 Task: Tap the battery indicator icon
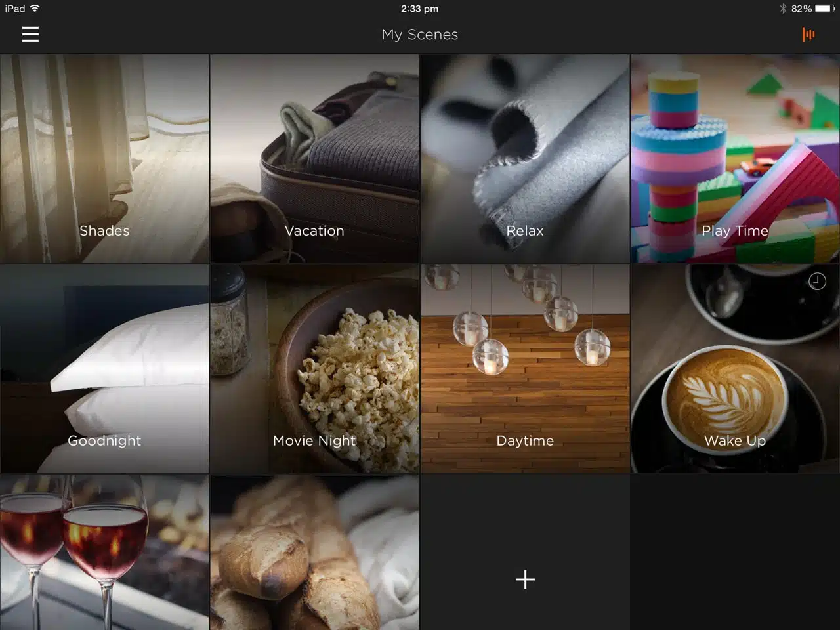click(x=825, y=9)
